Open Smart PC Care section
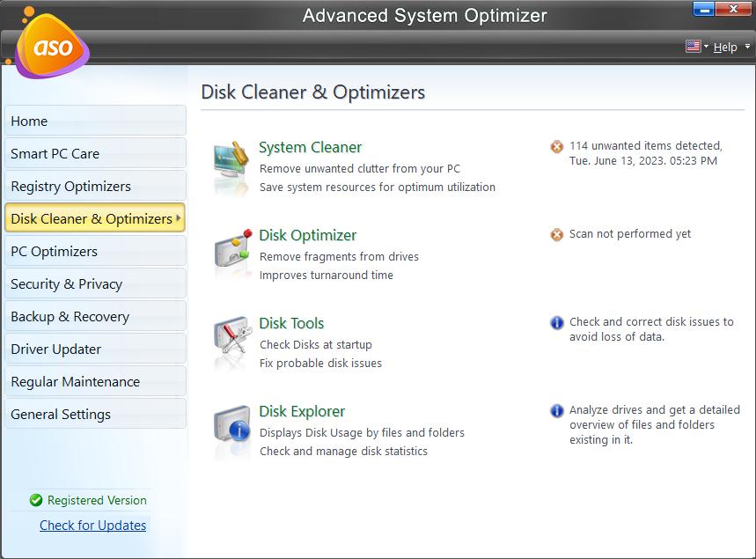 tap(94, 154)
